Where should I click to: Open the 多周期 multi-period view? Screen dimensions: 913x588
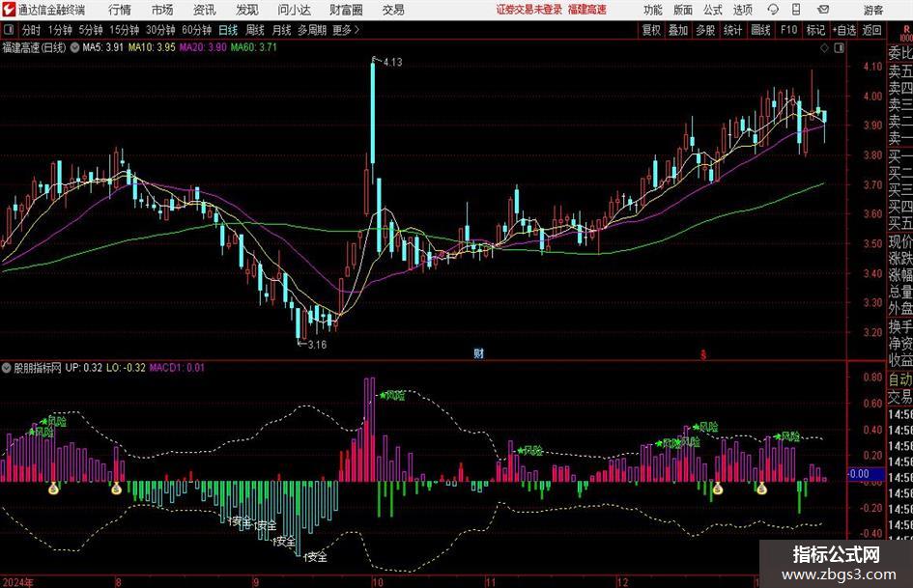coord(311,30)
